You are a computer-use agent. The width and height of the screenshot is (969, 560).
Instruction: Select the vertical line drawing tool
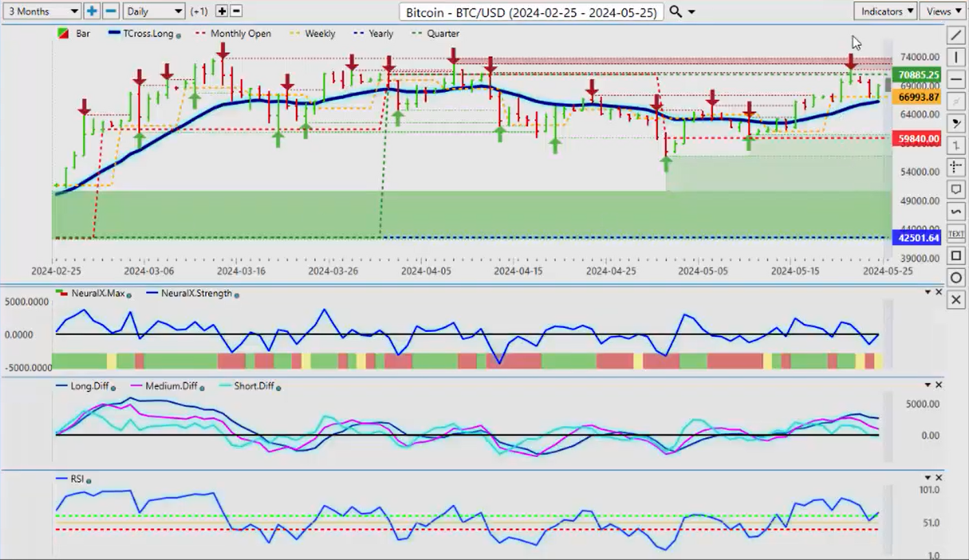(956, 58)
